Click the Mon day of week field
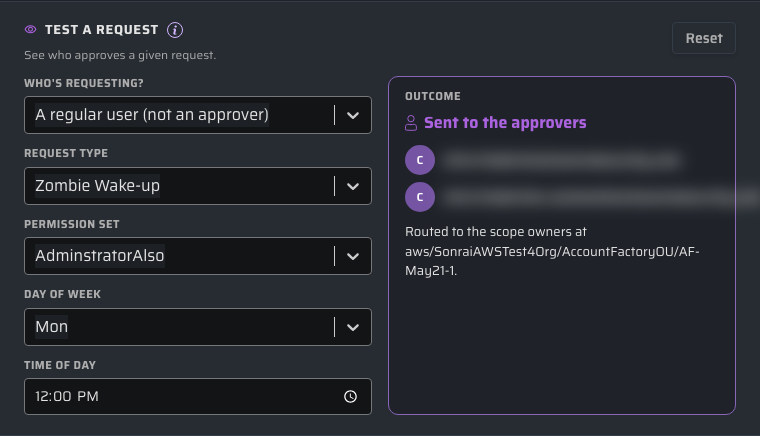 click(198, 327)
